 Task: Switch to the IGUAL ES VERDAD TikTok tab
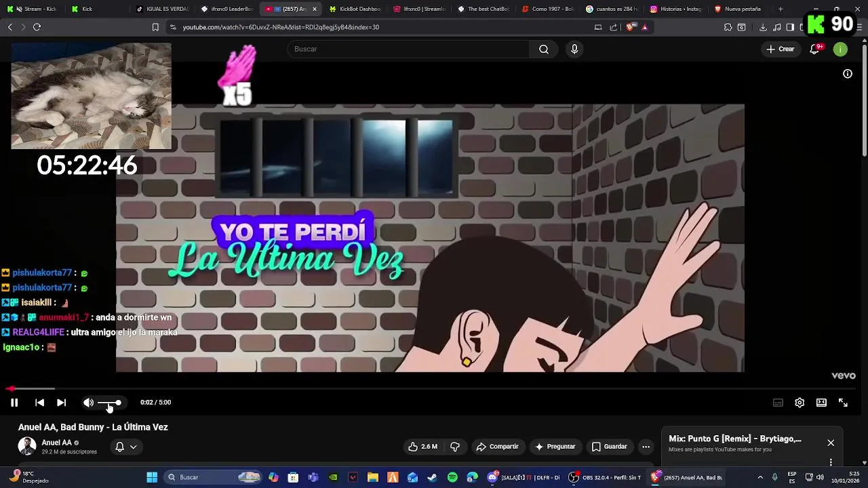tap(161, 9)
